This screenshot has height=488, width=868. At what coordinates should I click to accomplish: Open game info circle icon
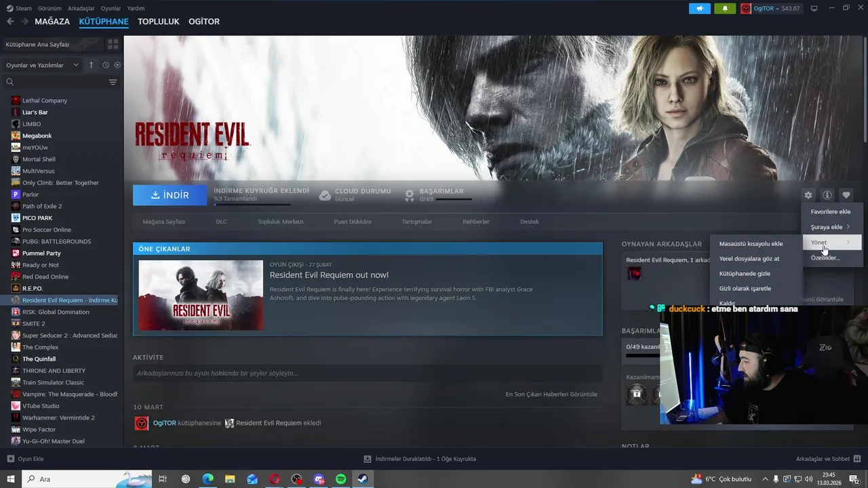coord(827,195)
